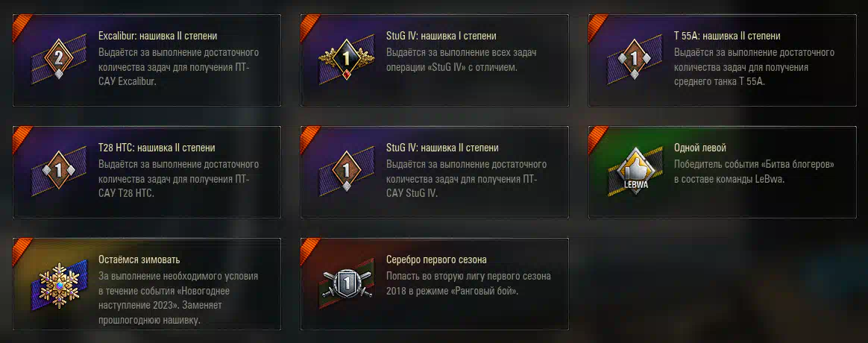Select the silver crossed-swords rank badge
This screenshot has height=343, width=868.
[x=347, y=283]
